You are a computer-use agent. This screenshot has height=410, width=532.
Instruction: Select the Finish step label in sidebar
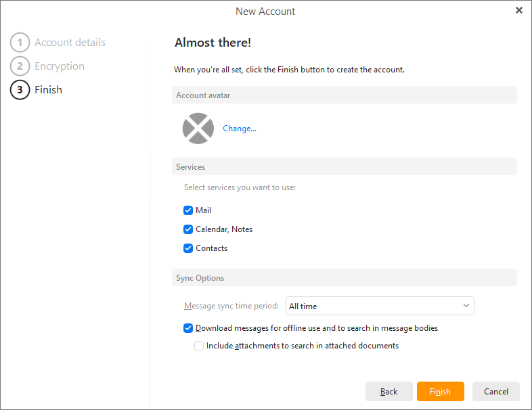coord(48,90)
